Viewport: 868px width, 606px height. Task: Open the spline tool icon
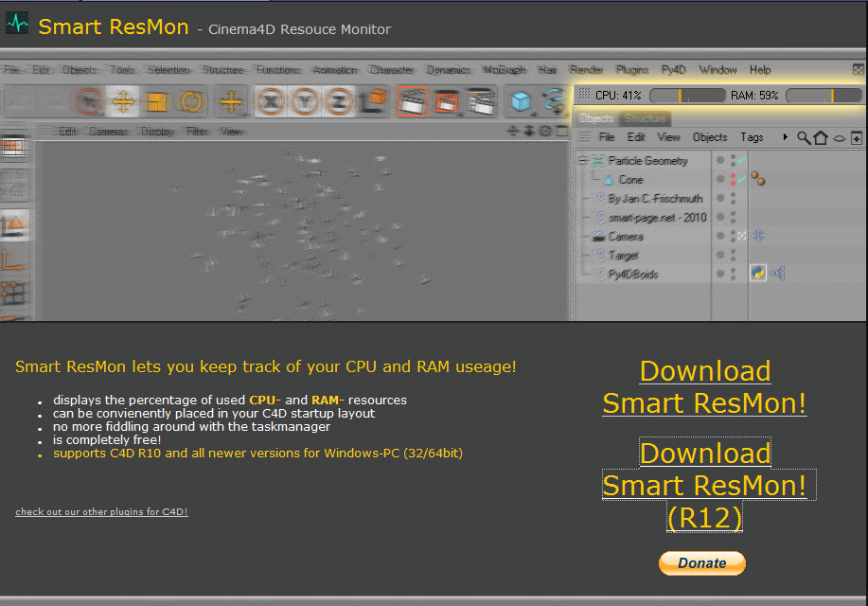tap(554, 101)
